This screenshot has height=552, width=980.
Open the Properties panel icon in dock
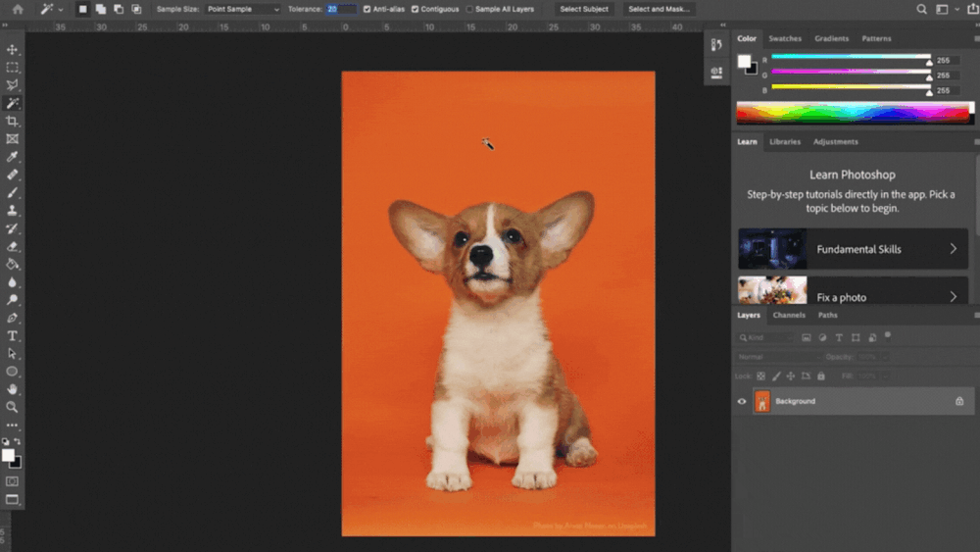point(716,72)
